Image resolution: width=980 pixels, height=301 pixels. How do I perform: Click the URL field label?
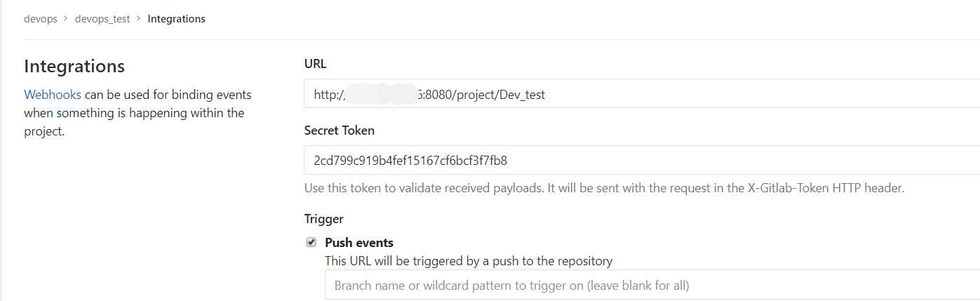[x=316, y=64]
